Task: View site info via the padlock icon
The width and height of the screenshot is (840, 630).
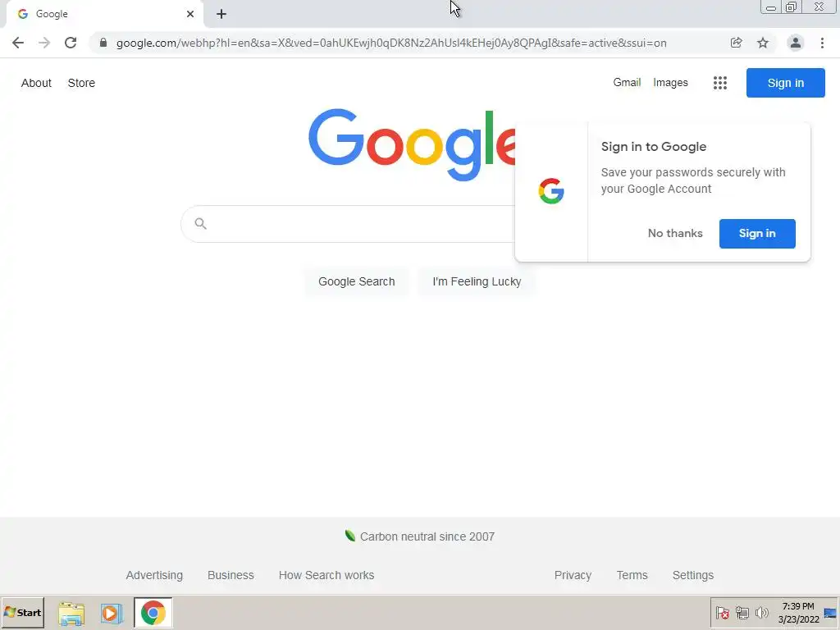Action: (103, 43)
